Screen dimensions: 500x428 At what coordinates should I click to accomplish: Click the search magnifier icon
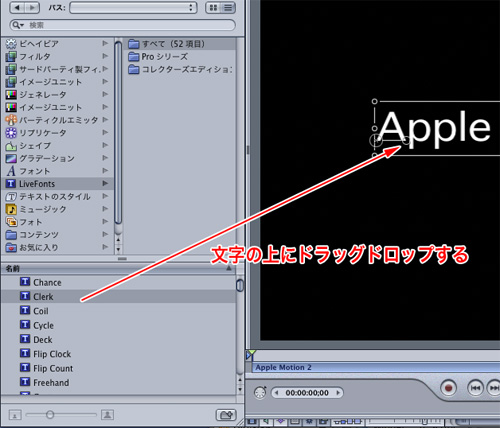pyautogui.click(x=16, y=25)
